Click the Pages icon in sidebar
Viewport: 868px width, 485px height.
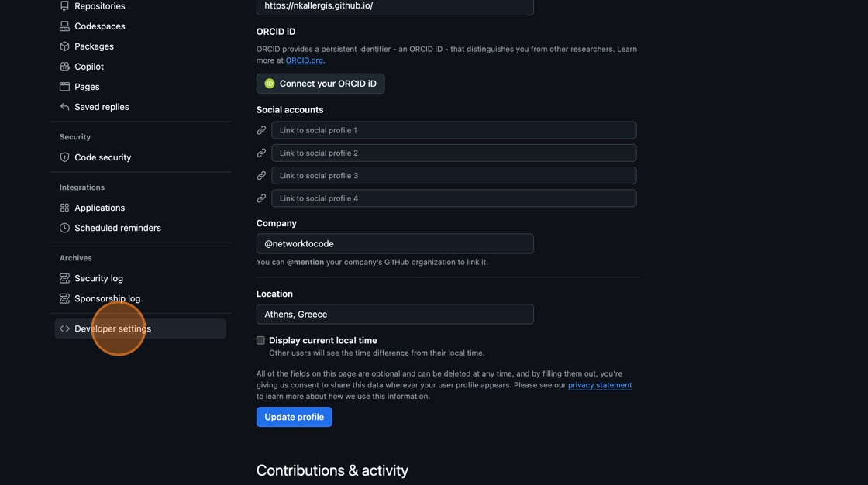click(x=64, y=87)
